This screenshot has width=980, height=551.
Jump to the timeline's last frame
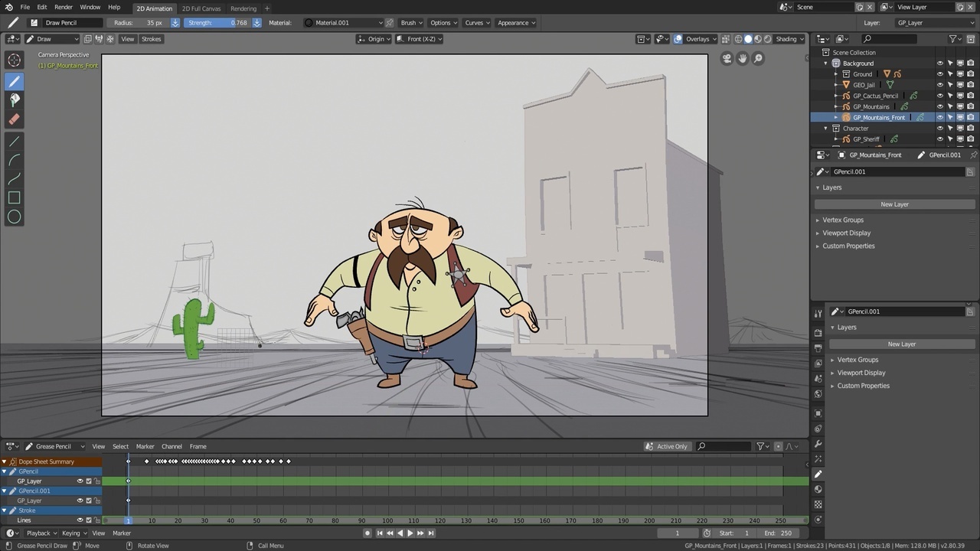click(x=431, y=533)
